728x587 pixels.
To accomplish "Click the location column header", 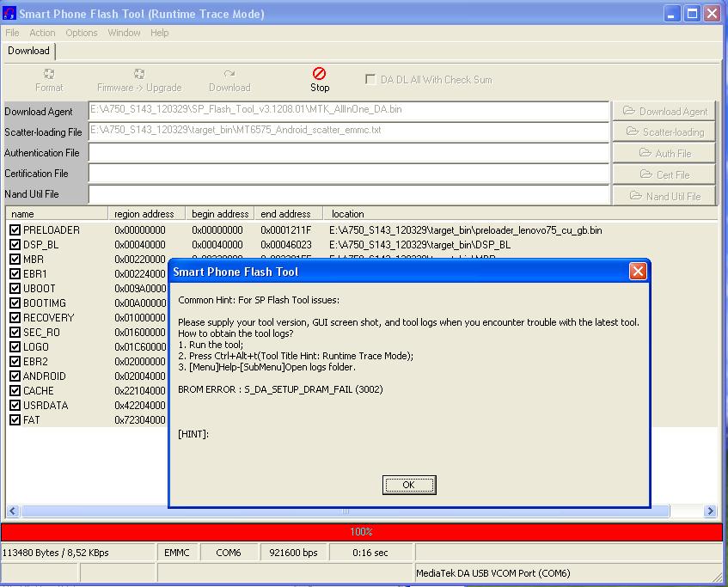I will [x=520, y=214].
